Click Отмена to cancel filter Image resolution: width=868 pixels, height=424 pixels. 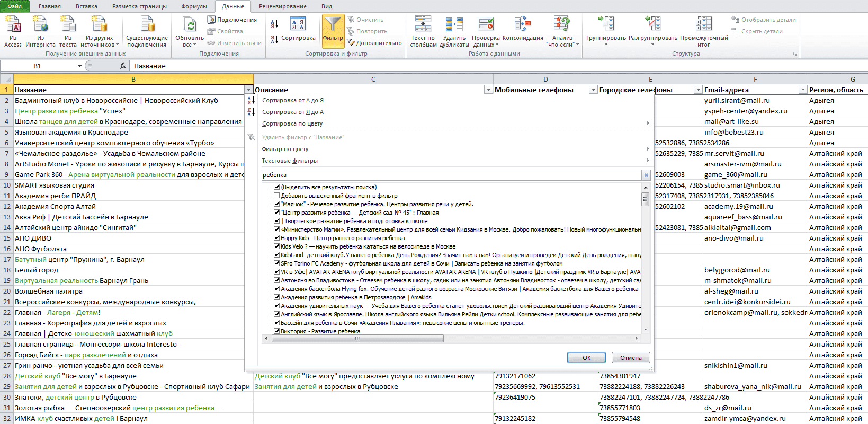pyautogui.click(x=631, y=358)
